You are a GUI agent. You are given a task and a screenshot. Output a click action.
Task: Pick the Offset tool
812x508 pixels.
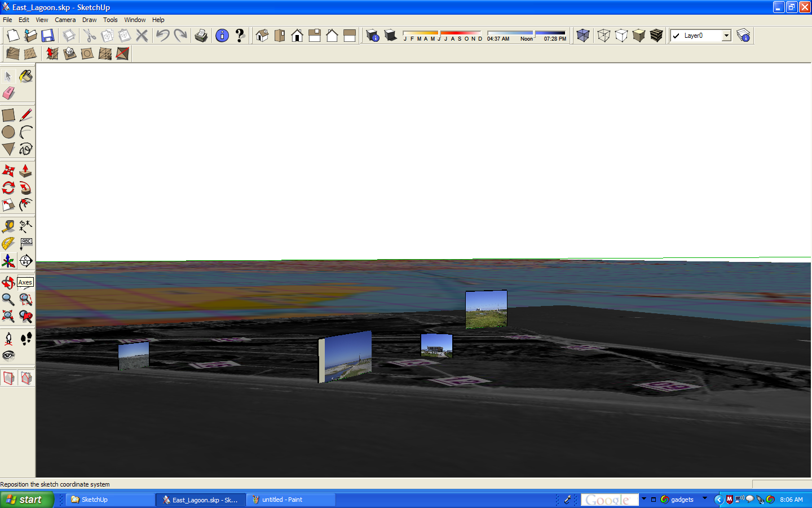pos(26,204)
